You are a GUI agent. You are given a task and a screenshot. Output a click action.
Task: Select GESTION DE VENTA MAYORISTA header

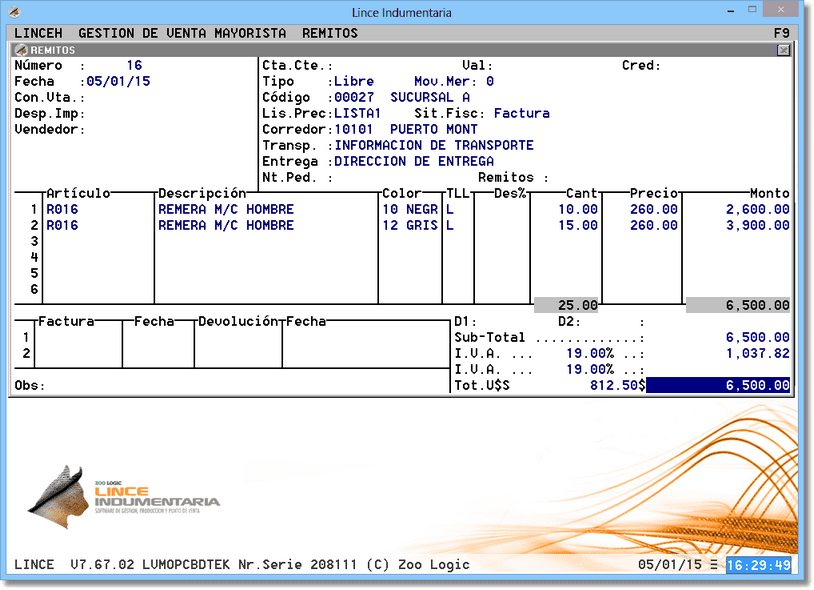182,33
